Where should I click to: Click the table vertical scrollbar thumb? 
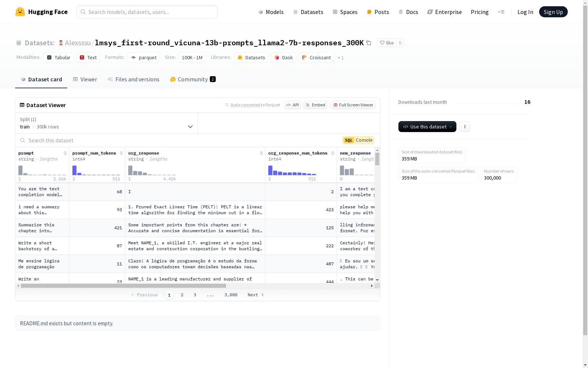(x=377, y=159)
